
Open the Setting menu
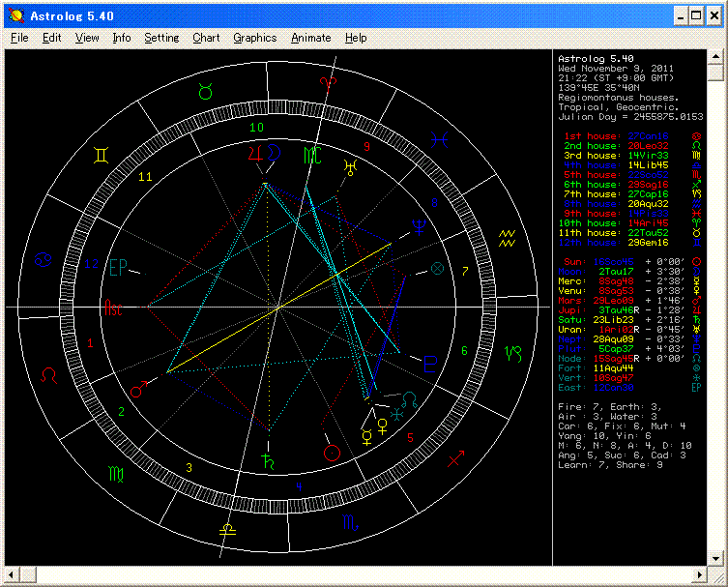[x=161, y=38]
